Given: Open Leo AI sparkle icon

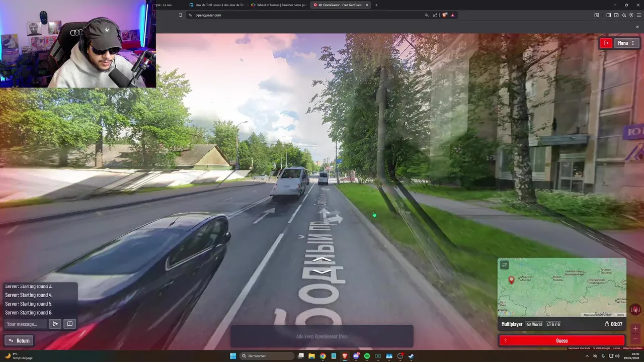Looking at the screenshot, I should tap(623, 15).
